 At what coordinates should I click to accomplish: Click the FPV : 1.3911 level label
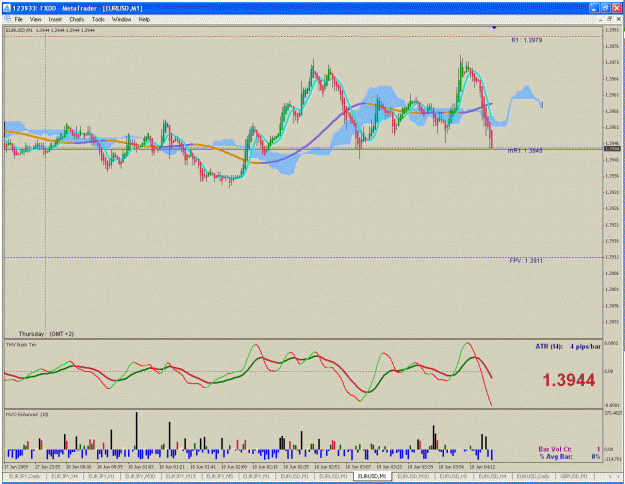[x=526, y=260]
